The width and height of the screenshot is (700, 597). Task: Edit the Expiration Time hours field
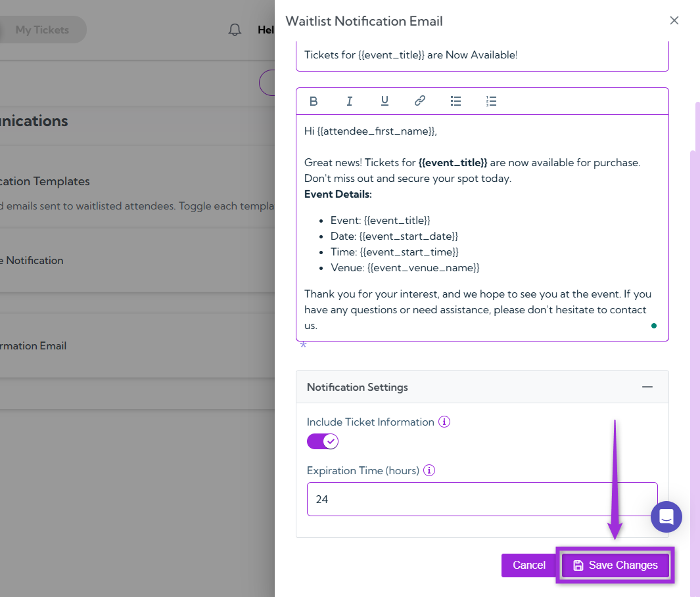pos(482,499)
